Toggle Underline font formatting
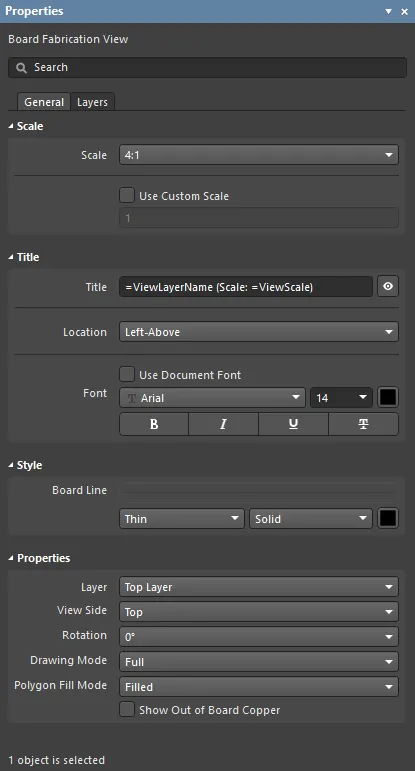415x771 pixels. 293,424
